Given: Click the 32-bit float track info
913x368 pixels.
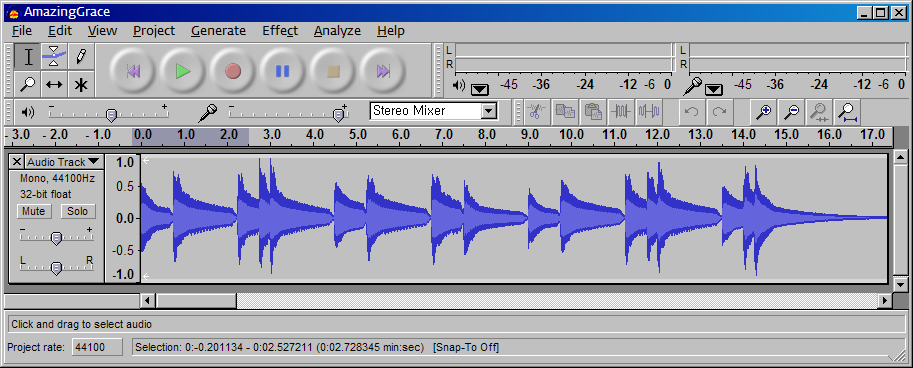Looking at the screenshot, I should click(x=45, y=194).
